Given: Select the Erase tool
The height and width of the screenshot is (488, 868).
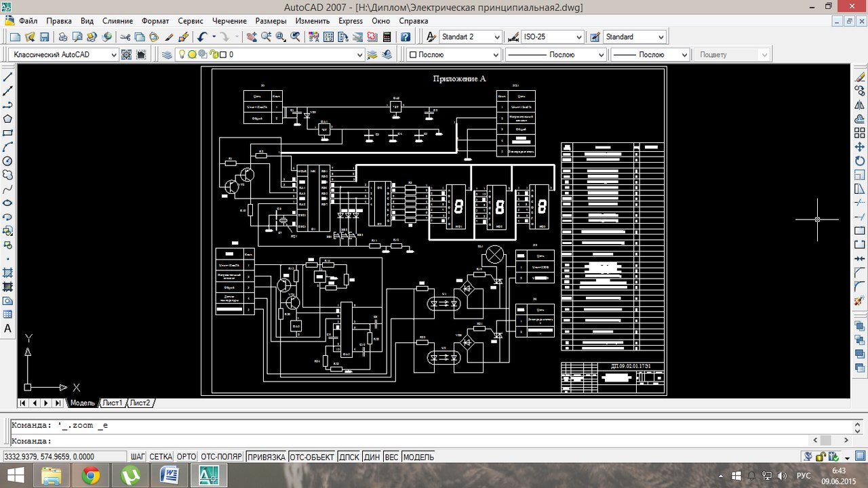Looking at the screenshot, I should tap(860, 77).
